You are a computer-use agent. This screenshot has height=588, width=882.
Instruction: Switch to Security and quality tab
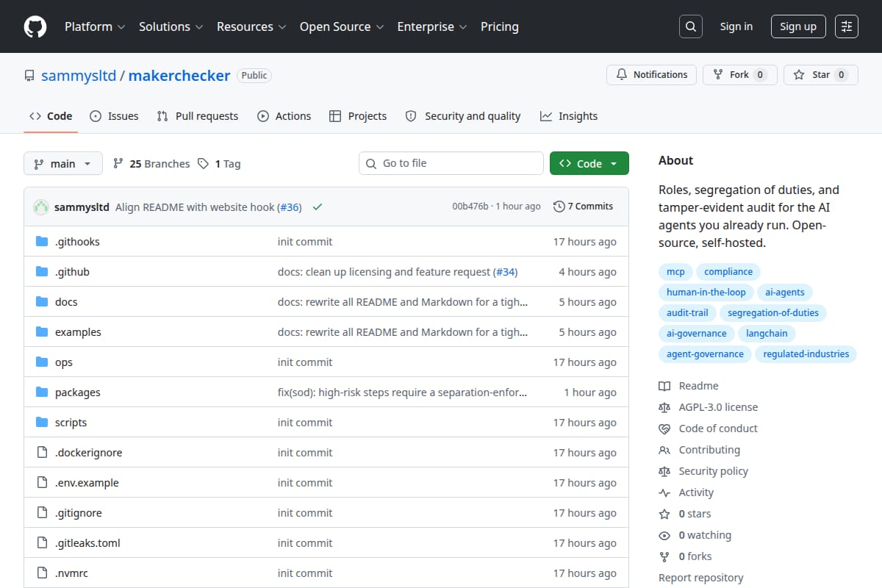[x=463, y=116]
